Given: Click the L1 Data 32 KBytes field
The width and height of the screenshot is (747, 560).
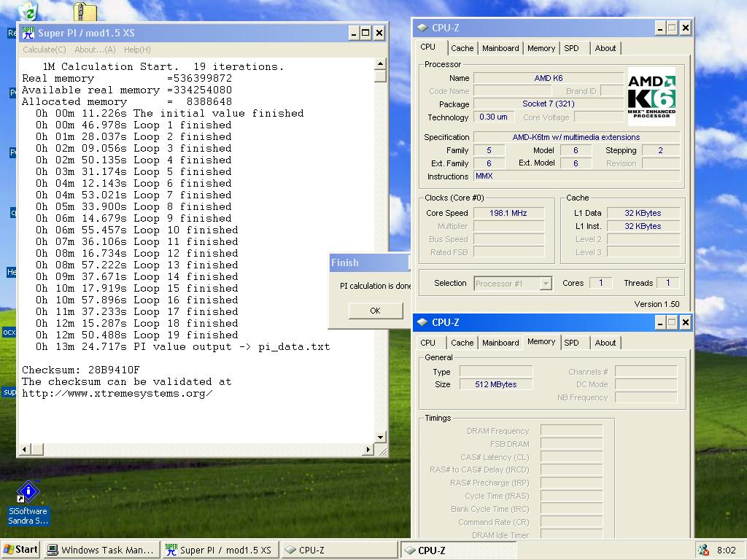Looking at the screenshot, I should coord(643,214).
